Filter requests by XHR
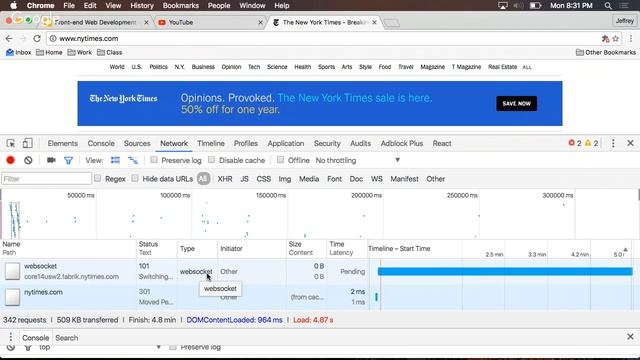The image size is (640, 360). (x=225, y=179)
